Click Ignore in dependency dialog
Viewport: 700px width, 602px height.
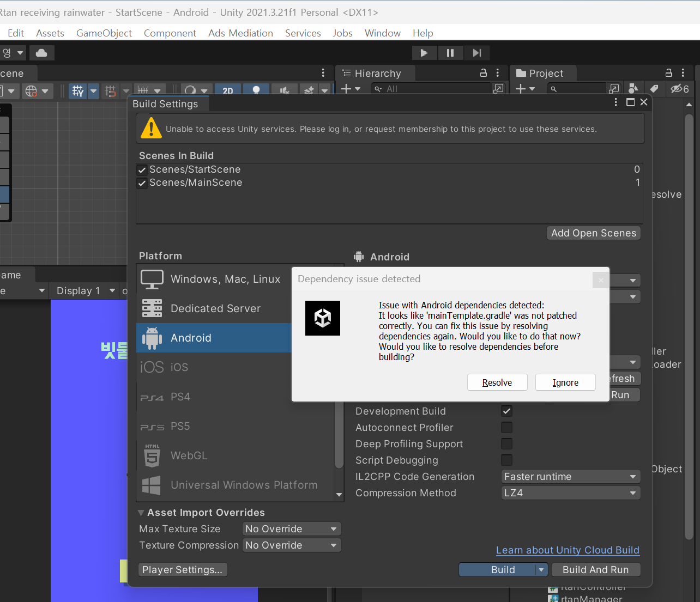coord(565,382)
